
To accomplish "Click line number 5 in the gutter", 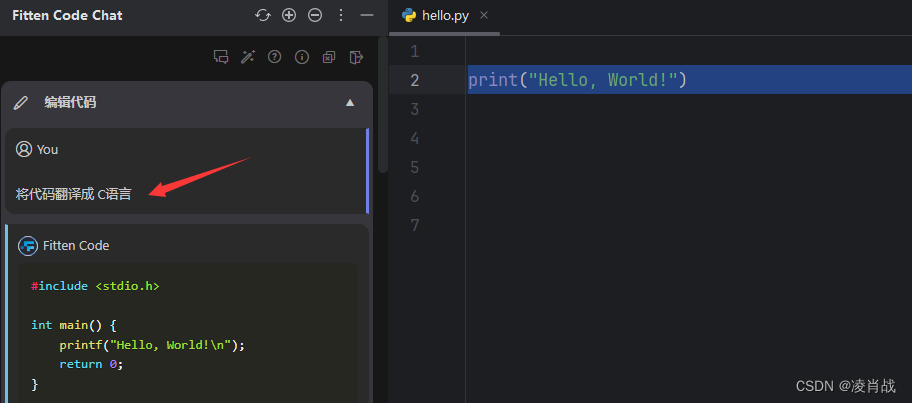I will click(x=414, y=167).
